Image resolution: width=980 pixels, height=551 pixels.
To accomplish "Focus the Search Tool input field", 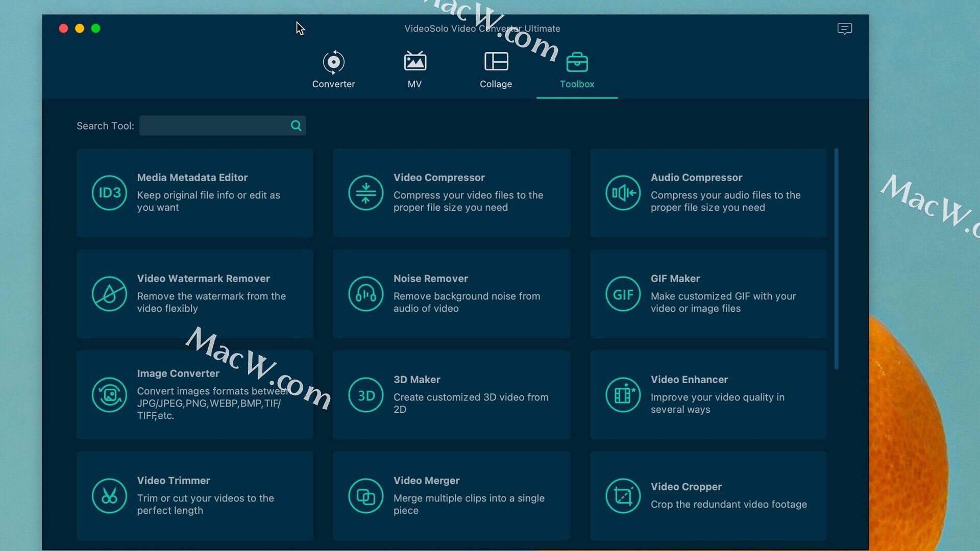I will (x=223, y=126).
